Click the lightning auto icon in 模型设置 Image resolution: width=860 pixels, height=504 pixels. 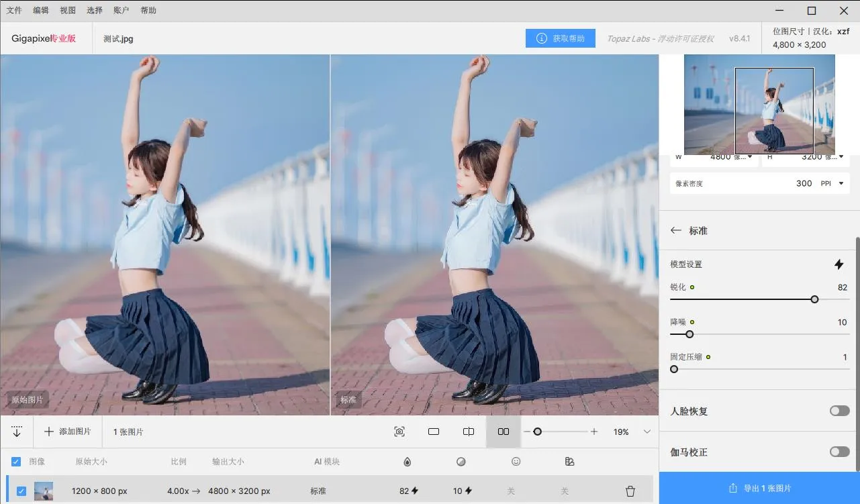[839, 264]
